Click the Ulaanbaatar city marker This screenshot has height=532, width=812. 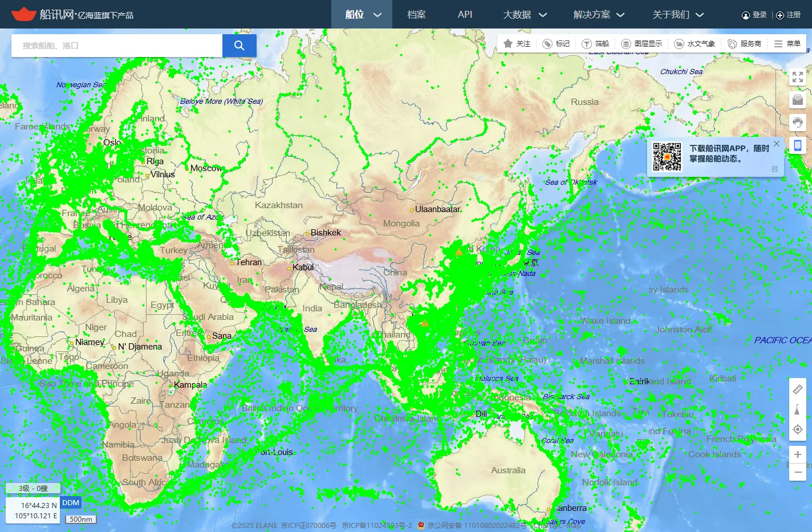click(x=412, y=210)
